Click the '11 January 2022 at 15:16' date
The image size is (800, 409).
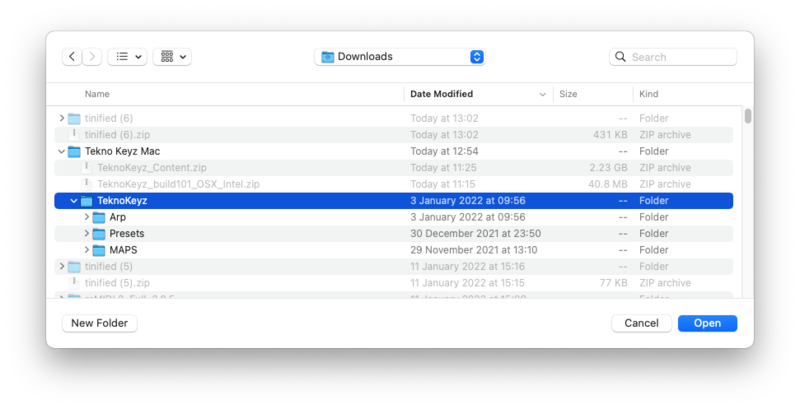coord(467,266)
